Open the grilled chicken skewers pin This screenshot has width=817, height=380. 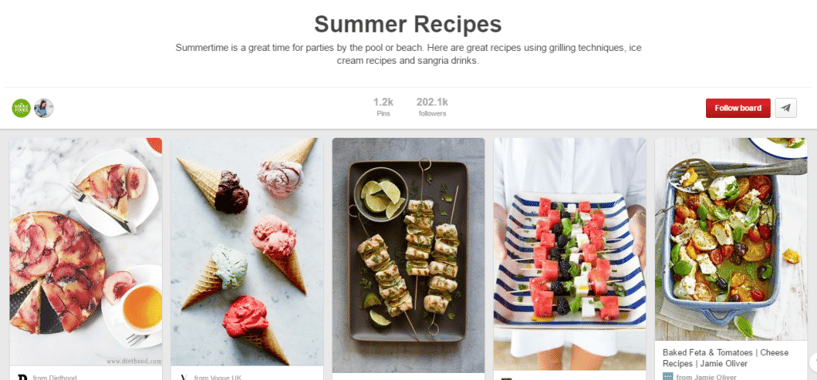click(408, 255)
